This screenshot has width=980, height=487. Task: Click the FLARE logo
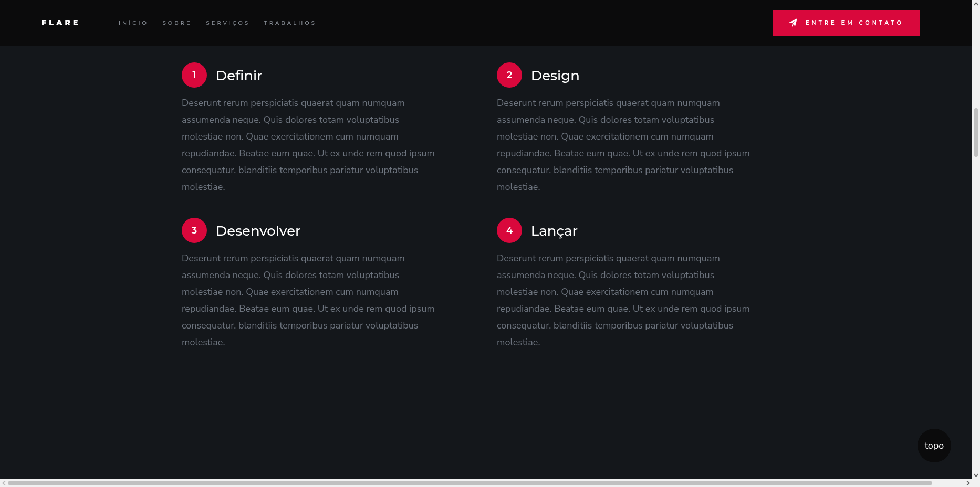click(60, 23)
